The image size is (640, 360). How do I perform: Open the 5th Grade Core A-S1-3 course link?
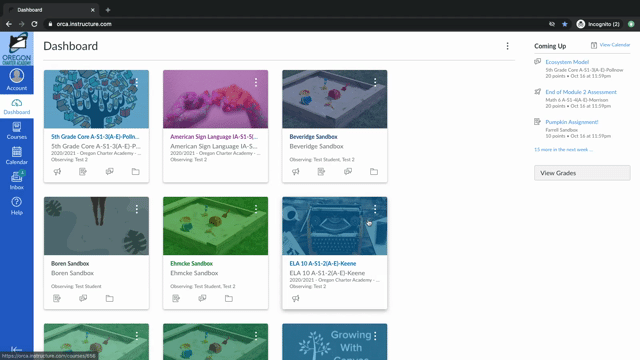(95, 137)
